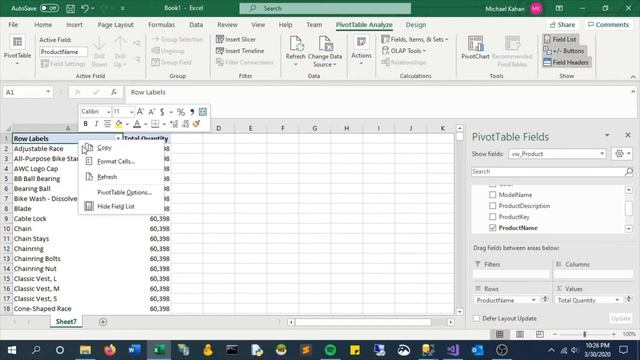
Task: Click the Undo icon
Action: 84,8
